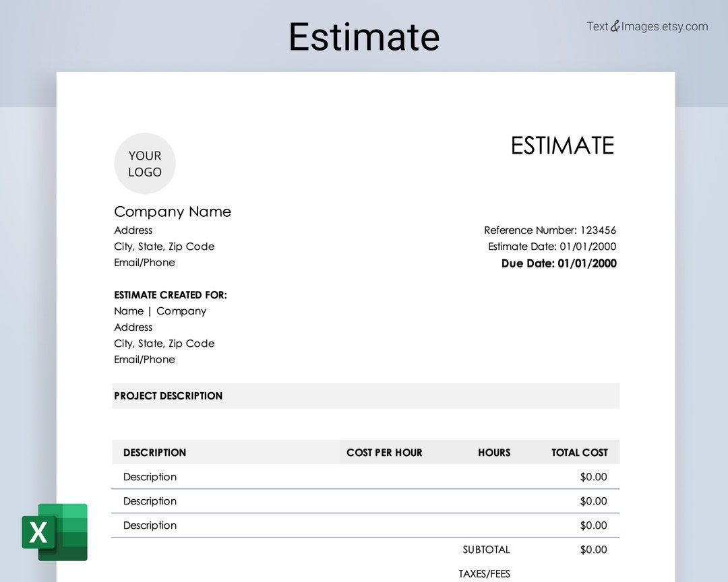Select the Due Date bold field

coord(558,263)
